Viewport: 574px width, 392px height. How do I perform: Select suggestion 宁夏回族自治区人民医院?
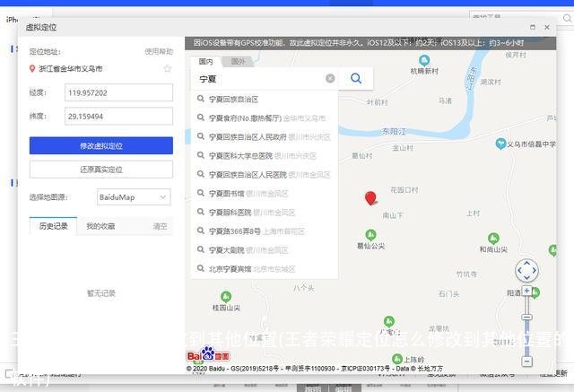pyautogui.click(x=264, y=175)
